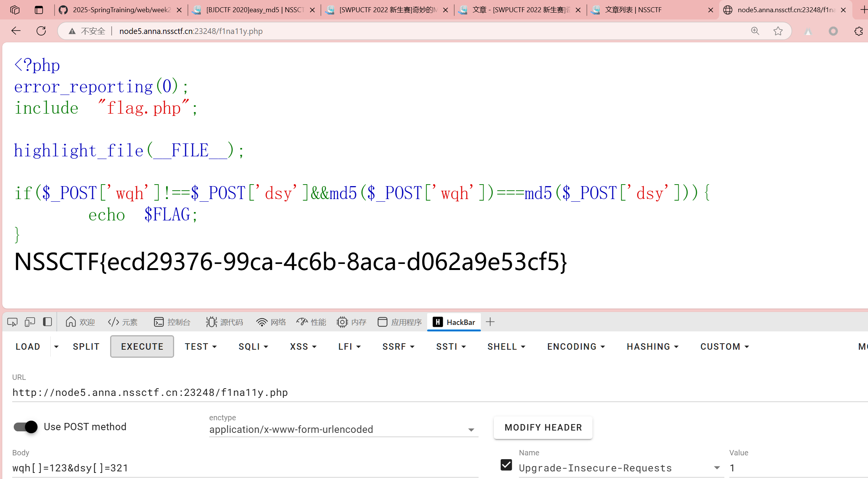The width and height of the screenshot is (868, 479).
Task: Switch off the Use POST method toggle
Action: tap(26, 427)
